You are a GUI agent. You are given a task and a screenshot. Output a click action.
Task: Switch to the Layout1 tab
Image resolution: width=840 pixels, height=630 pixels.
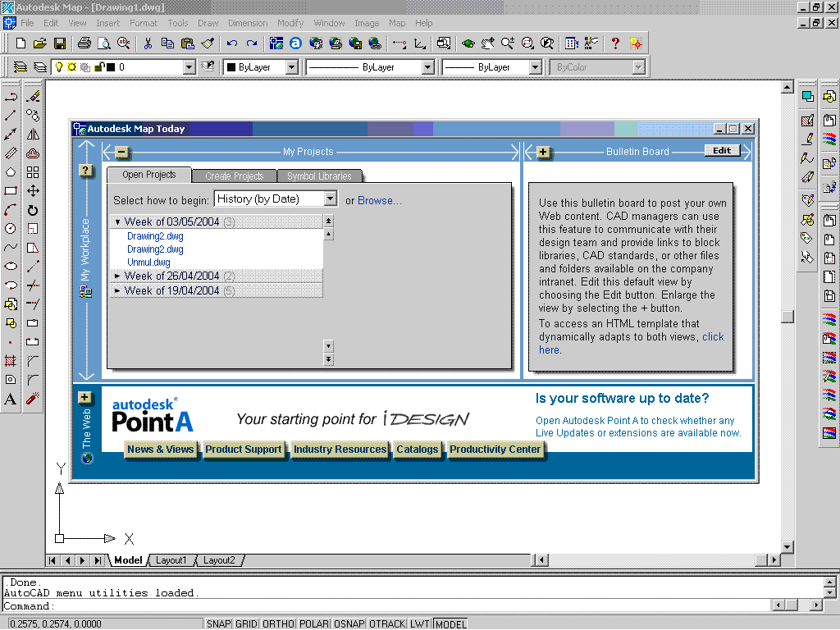point(171,560)
